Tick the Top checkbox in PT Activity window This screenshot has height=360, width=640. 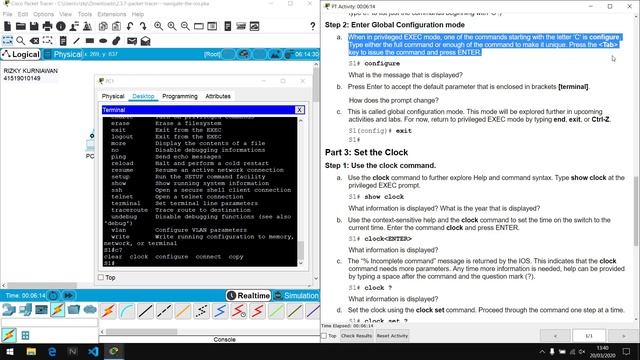pyautogui.click(x=324, y=336)
